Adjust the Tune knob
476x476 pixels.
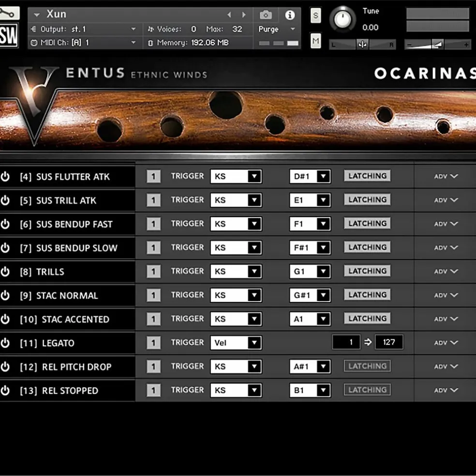(x=343, y=19)
